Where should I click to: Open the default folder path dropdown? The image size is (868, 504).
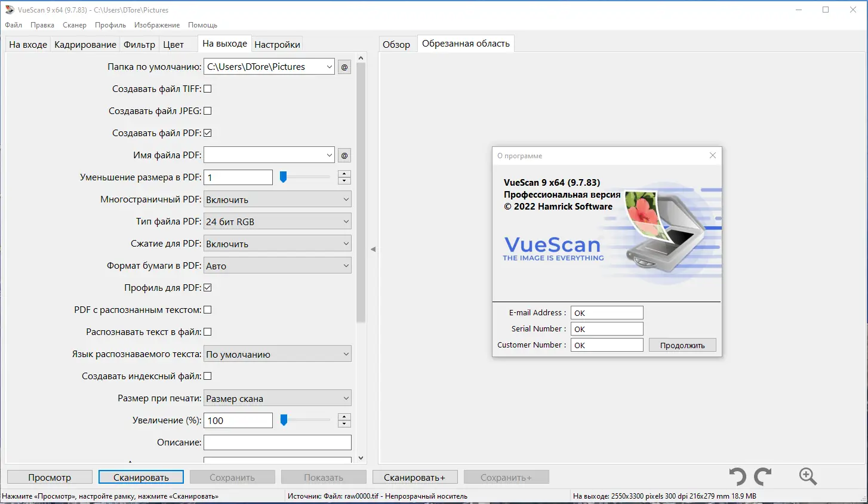[329, 67]
